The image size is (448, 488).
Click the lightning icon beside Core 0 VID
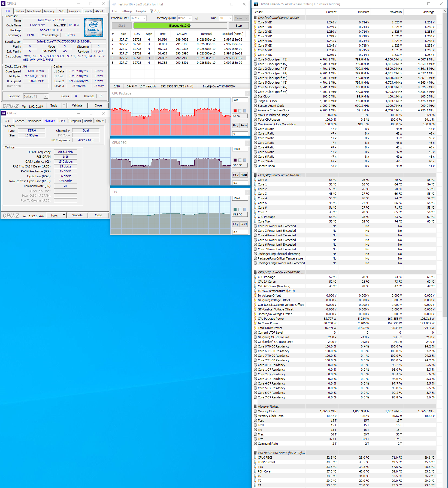255,22
